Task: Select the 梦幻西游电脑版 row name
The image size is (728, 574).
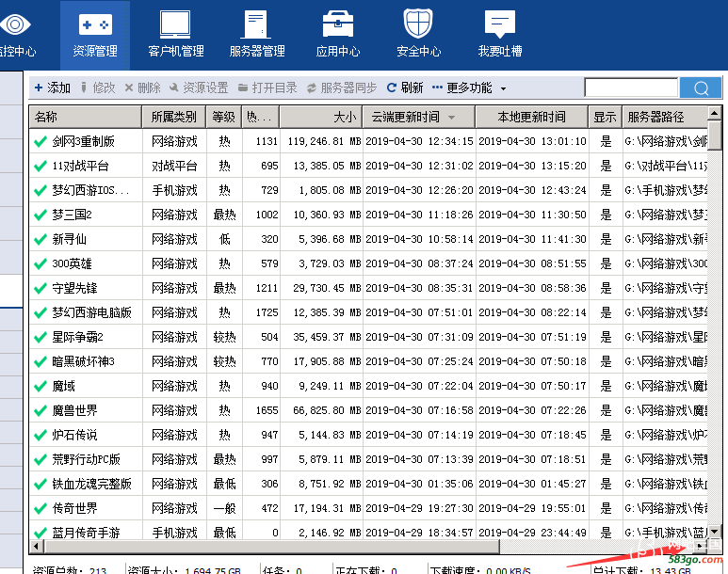Action: (92, 312)
